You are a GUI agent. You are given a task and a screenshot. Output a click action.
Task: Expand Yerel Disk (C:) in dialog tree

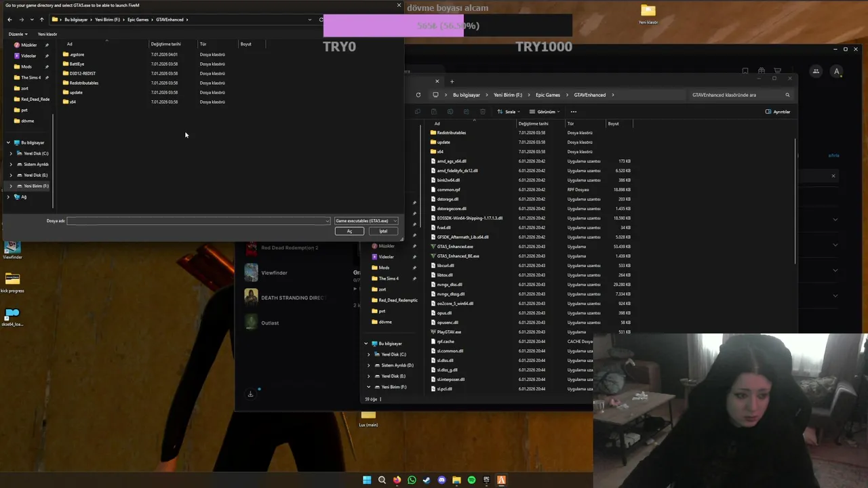click(x=11, y=153)
